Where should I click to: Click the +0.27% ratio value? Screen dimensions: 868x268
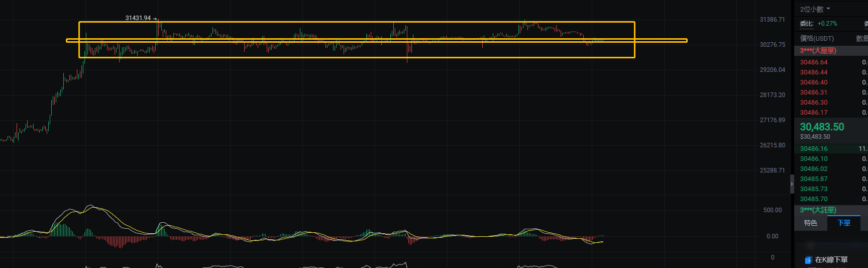coord(827,24)
